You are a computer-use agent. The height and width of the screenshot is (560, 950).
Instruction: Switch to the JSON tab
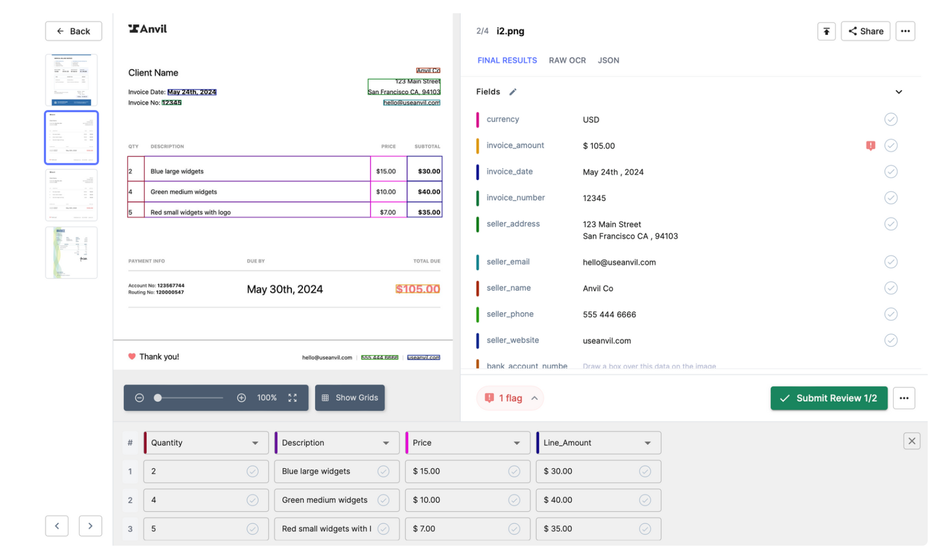(x=608, y=60)
